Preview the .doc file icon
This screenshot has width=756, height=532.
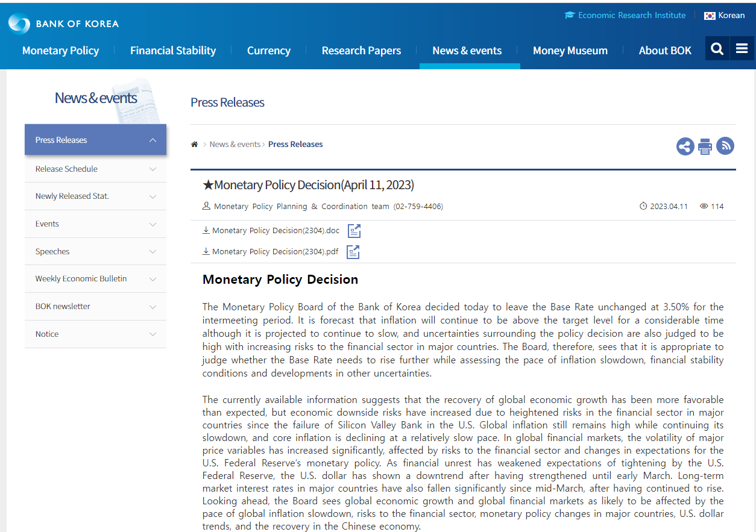coord(354,231)
